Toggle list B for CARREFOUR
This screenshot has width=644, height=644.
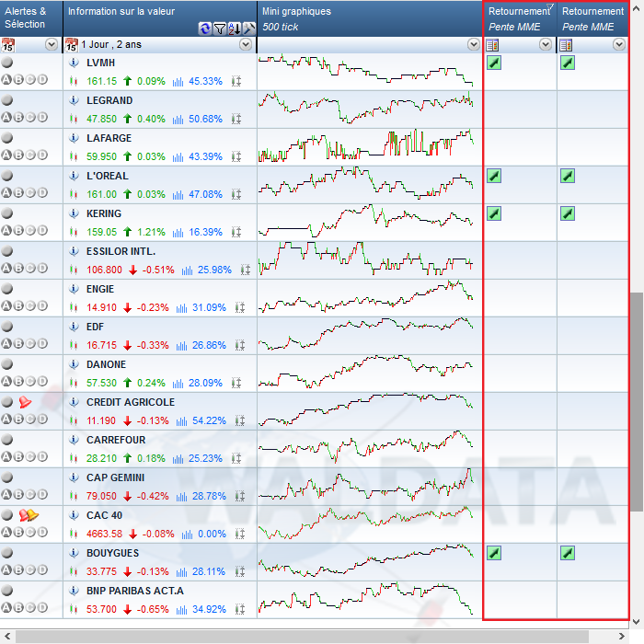18,456
